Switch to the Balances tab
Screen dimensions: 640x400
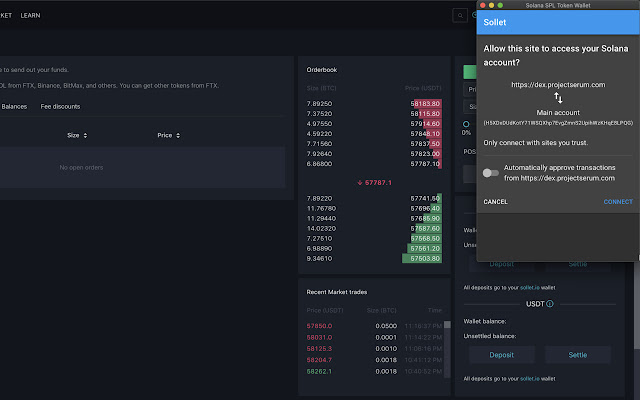[14, 106]
